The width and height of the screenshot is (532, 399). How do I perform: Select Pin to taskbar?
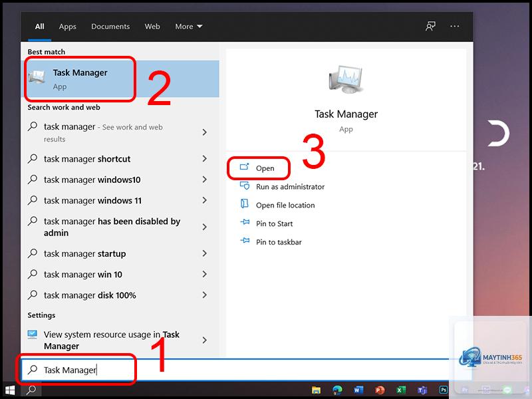pyautogui.click(x=279, y=242)
